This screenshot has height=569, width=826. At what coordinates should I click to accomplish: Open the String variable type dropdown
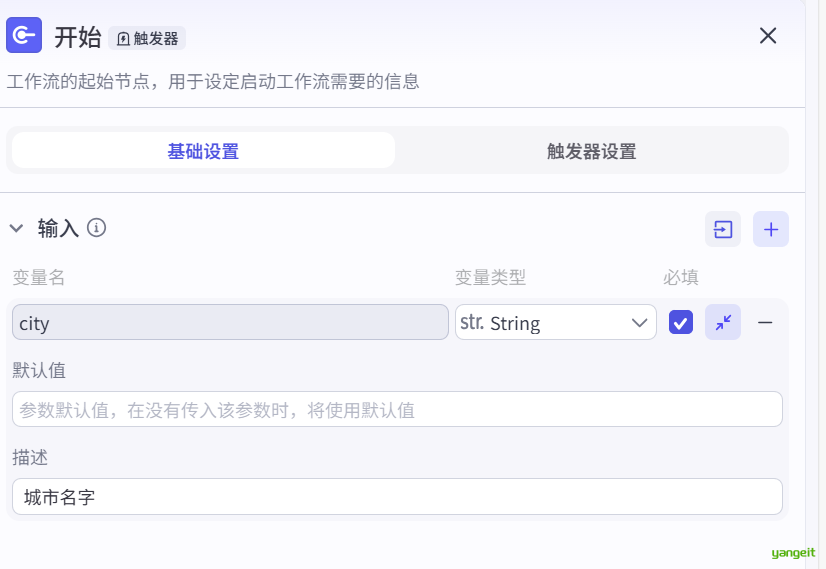pyautogui.click(x=555, y=322)
